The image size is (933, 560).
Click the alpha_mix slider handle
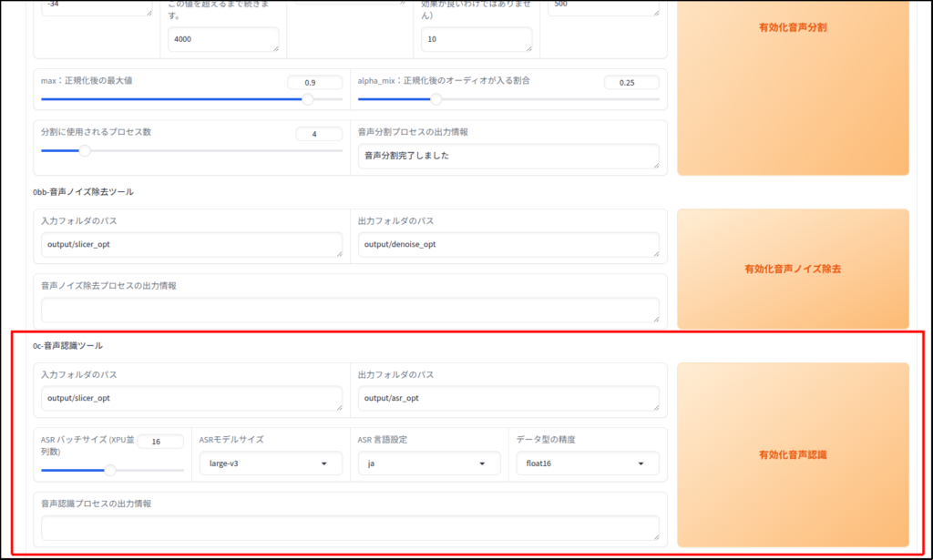pyautogui.click(x=436, y=99)
